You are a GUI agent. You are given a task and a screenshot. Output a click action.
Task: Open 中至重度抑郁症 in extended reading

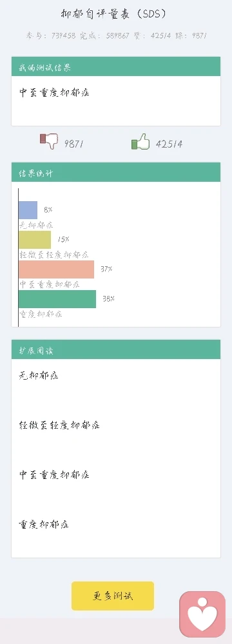[54, 475]
